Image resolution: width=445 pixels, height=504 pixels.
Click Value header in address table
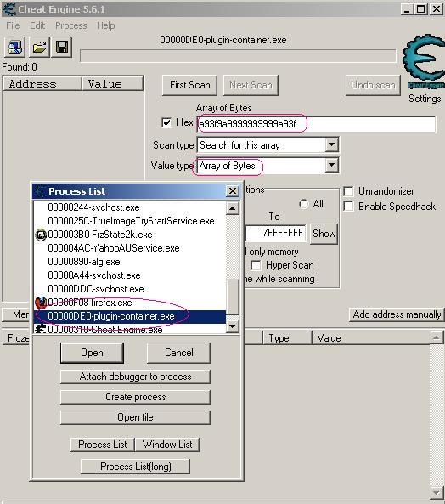pyautogui.click(x=371, y=338)
